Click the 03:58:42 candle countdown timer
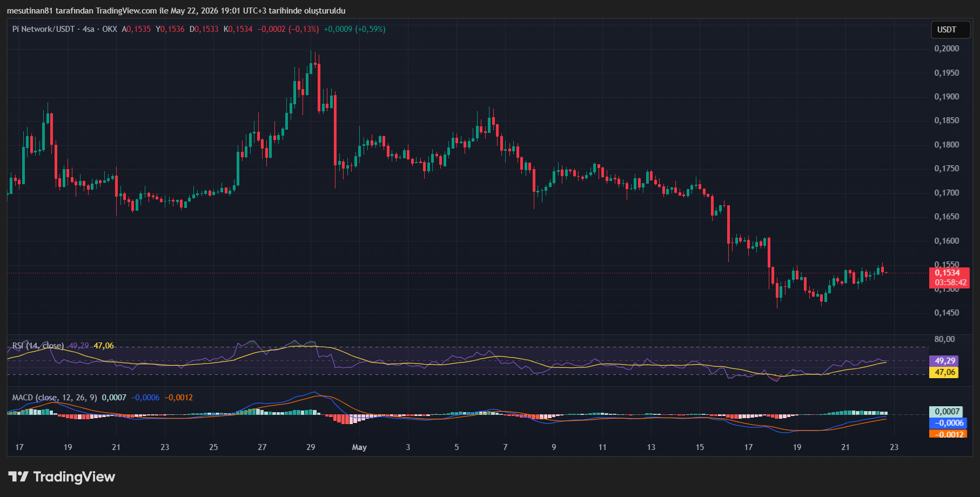 pyautogui.click(x=950, y=283)
